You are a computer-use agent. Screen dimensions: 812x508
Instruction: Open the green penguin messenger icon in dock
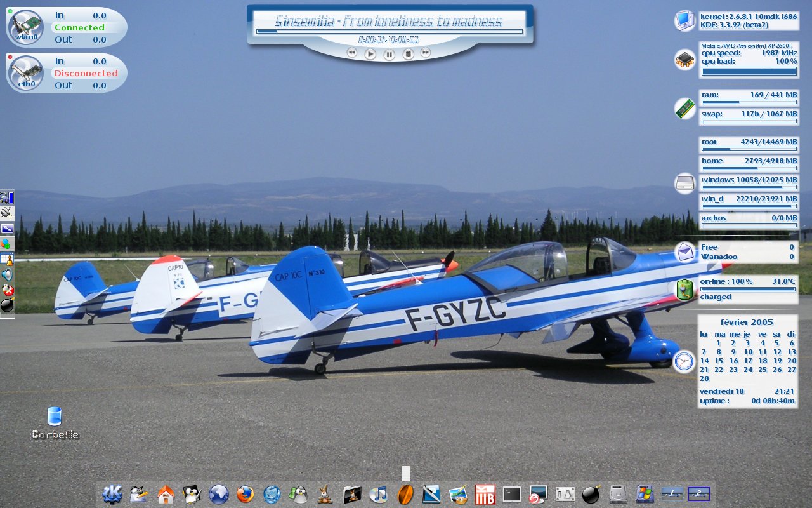[x=299, y=493]
